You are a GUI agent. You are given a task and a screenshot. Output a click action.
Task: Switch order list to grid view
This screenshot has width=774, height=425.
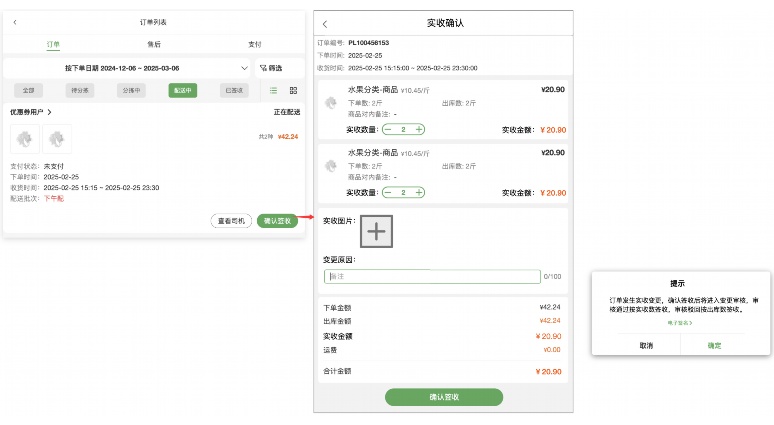pos(293,90)
